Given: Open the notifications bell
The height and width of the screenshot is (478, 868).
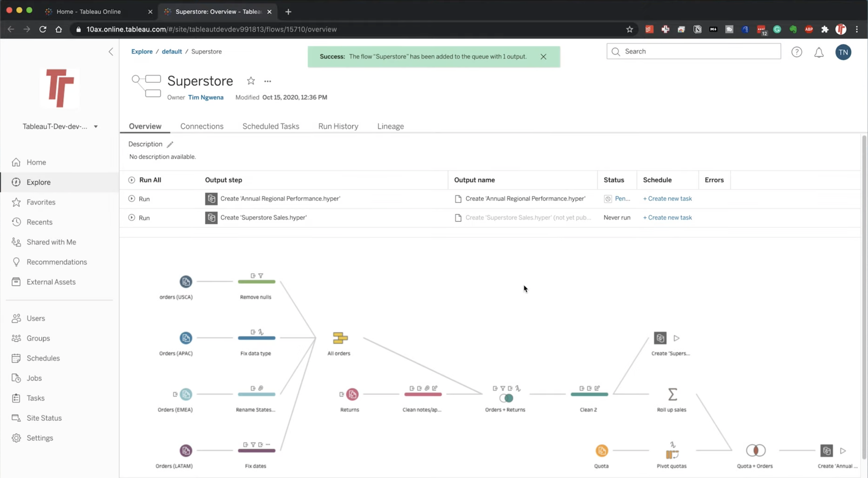Looking at the screenshot, I should tap(819, 52).
